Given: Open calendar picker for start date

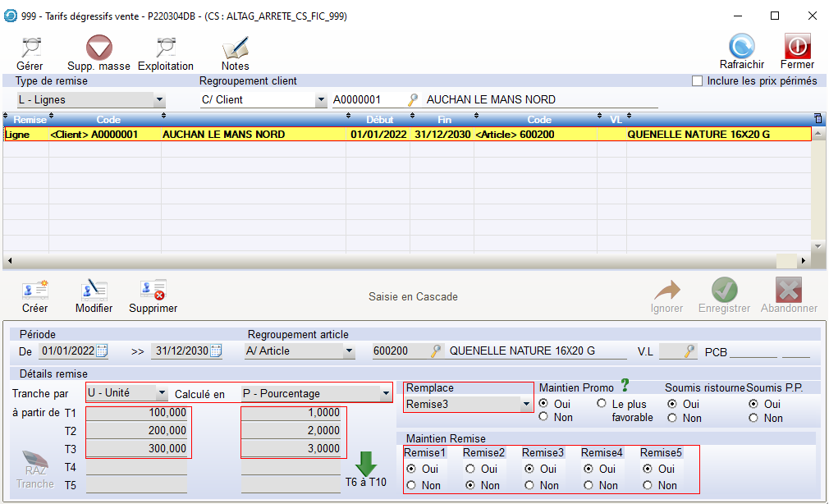Looking at the screenshot, I should tap(103, 351).
